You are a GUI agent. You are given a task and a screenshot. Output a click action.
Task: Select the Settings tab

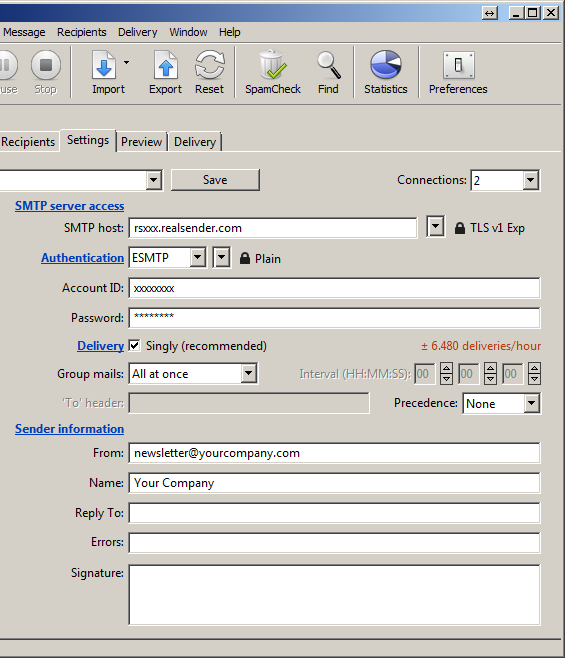[88, 140]
